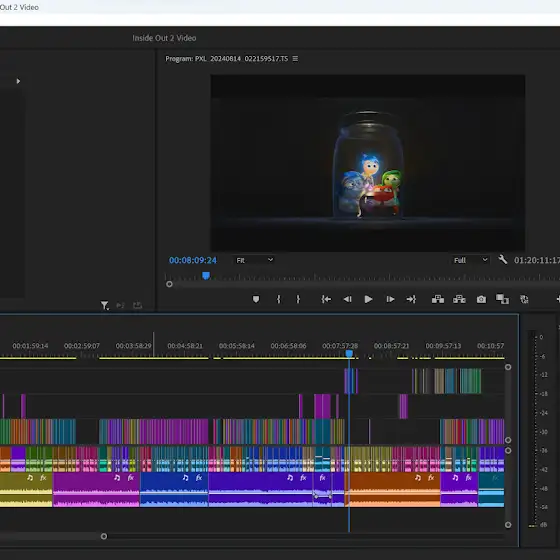The image size is (560, 560).
Task: Click the fx badge on magenta audio clip
Action: click(131, 478)
